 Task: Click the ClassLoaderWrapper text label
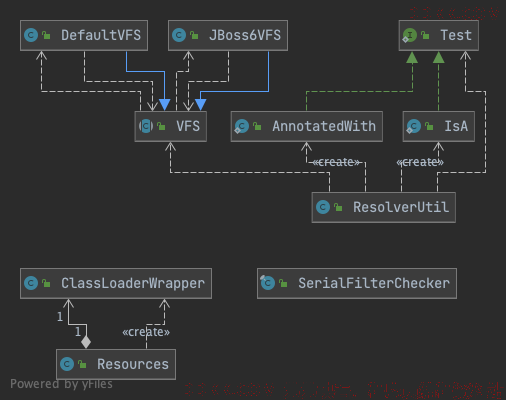pyautogui.click(x=133, y=284)
